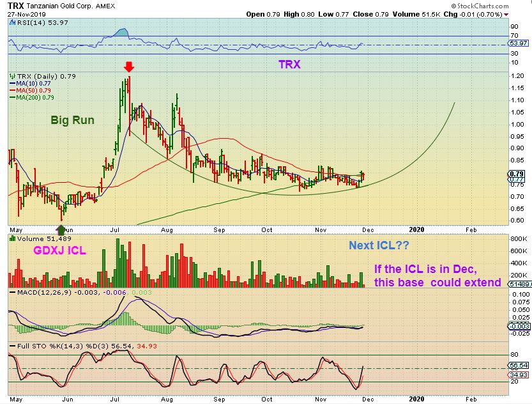Screen dimensions: 532x404
Task: Click the Chg -0.01 (-0.70%) value
Action: coord(473,14)
